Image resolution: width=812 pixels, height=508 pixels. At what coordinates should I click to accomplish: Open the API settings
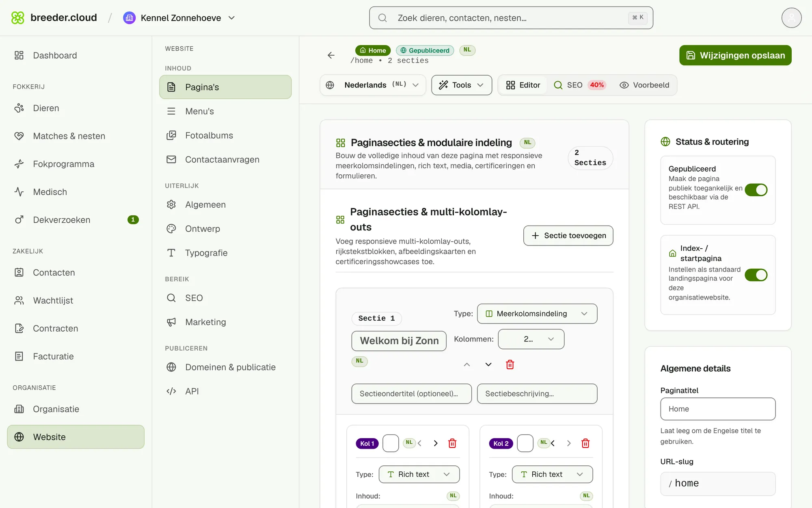225,391
